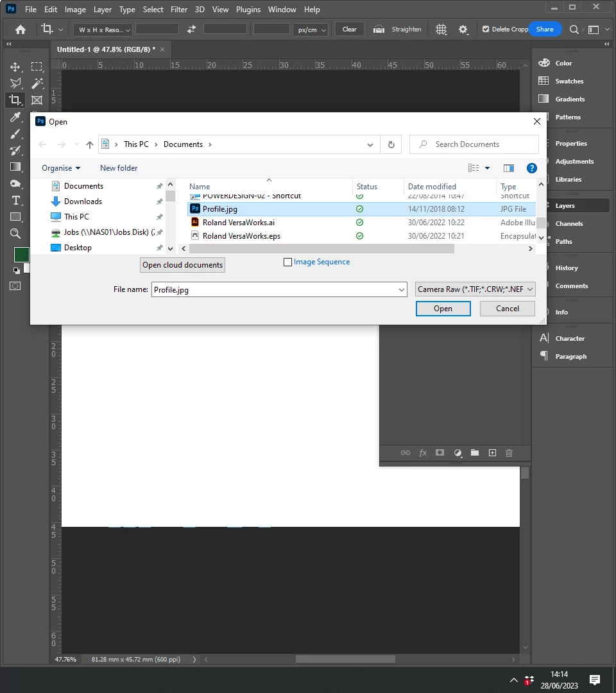
Task: Click the green foreground color swatch
Action: (x=21, y=255)
